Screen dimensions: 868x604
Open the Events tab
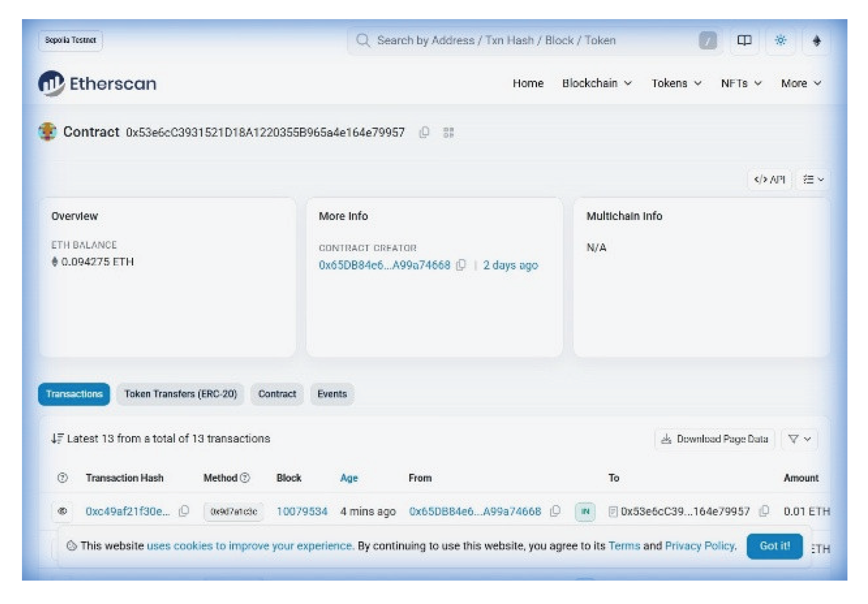click(x=332, y=394)
